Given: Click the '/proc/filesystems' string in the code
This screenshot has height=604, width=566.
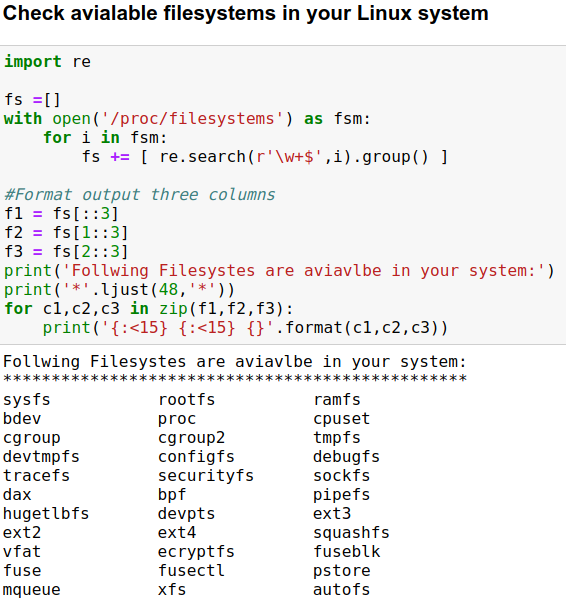Looking at the screenshot, I should coord(193,119).
